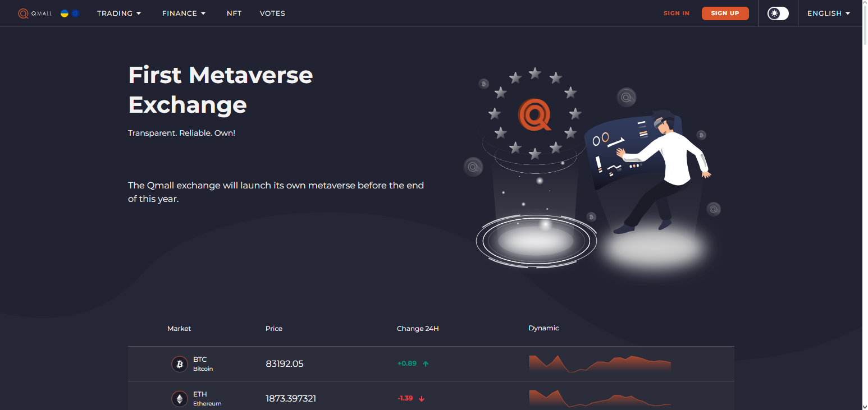Open the English language selector
868x410 pixels.
pos(829,13)
